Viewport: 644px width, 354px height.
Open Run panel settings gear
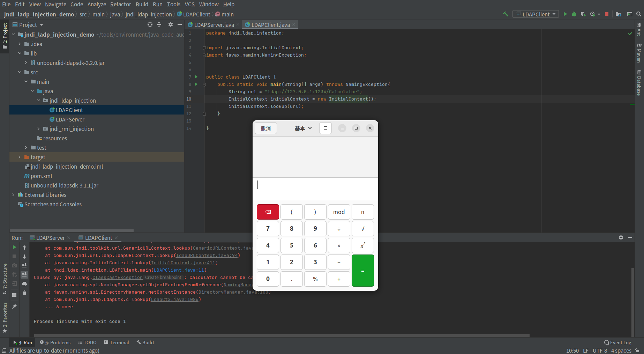click(x=621, y=237)
